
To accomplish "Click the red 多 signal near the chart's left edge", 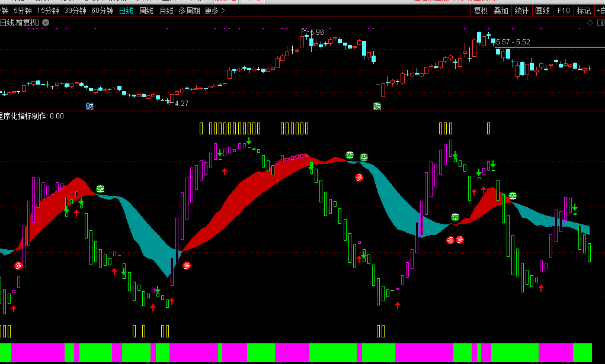I will (18, 266).
